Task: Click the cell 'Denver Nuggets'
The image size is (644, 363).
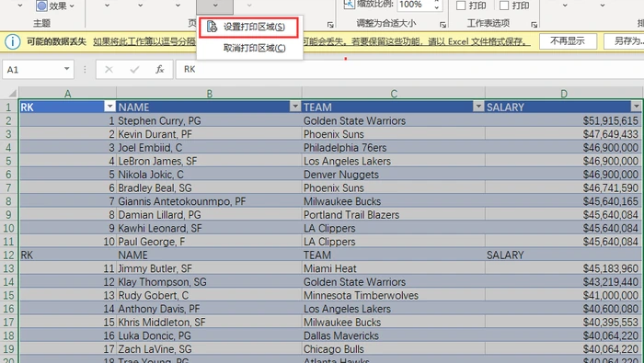Action: pos(394,175)
